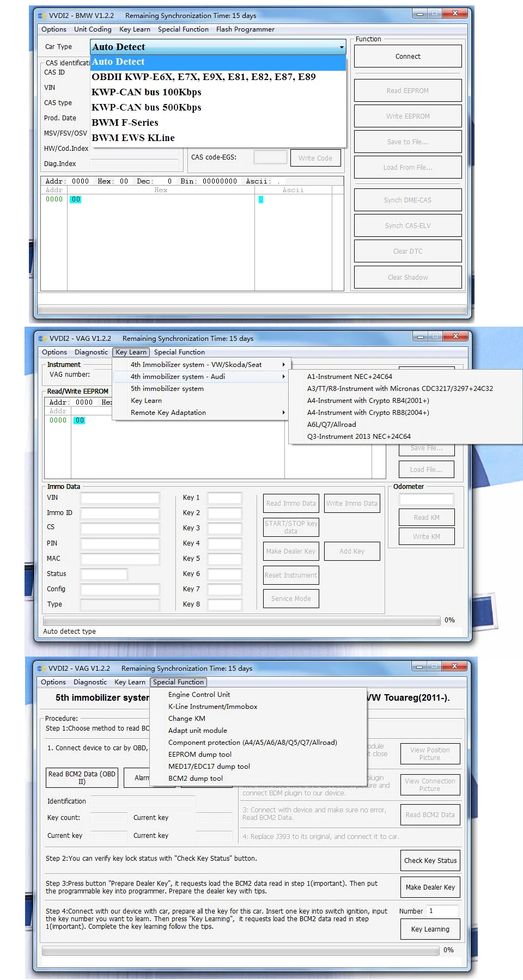This screenshot has width=523, height=980.
Task: Open Special Function menu in BMW window
Action: click(x=183, y=29)
